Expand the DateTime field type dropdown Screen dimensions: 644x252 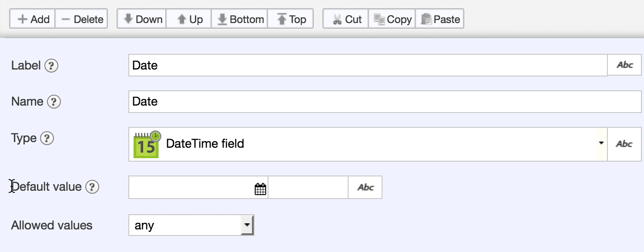pos(601,143)
